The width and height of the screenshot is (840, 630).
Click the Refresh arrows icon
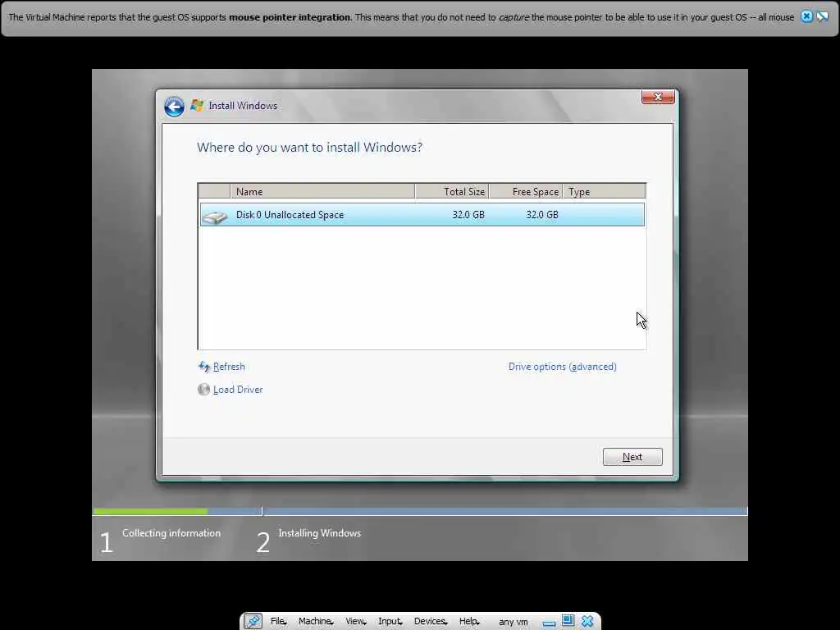(204, 367)
